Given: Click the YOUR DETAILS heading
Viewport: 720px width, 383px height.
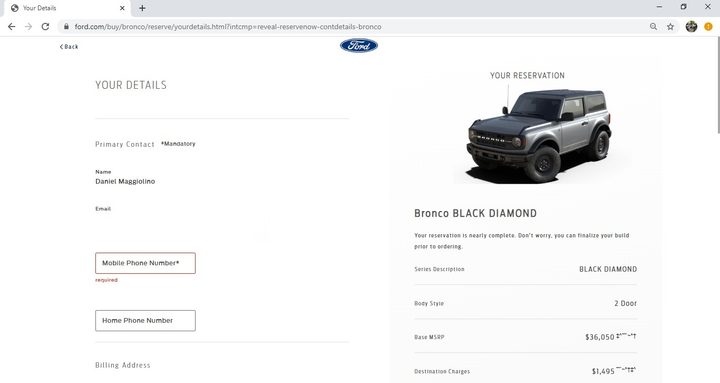Looking at the screenshot, I should (131, 85).
